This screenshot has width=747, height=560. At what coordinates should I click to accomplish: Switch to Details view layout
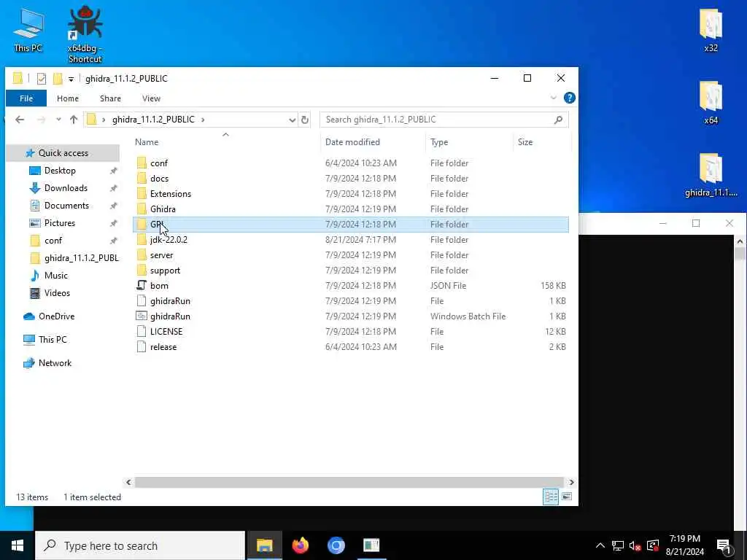551,497
